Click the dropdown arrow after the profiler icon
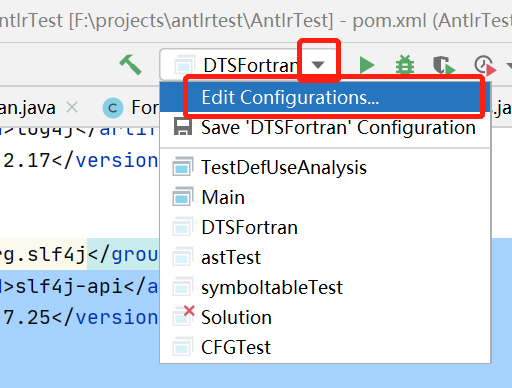Image resolution: width=512 pixels, height=388 pixels. pos(509,65)
